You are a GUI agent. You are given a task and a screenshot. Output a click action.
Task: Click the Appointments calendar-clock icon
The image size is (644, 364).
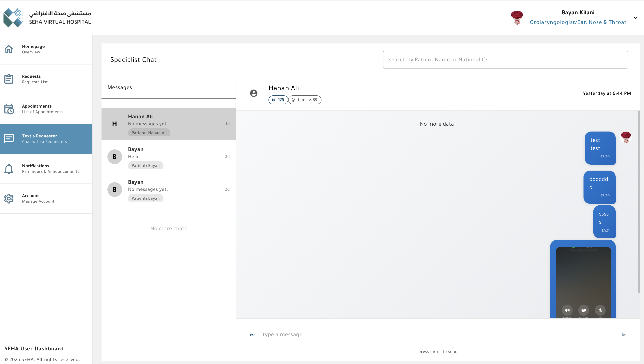tap(9, 109)
